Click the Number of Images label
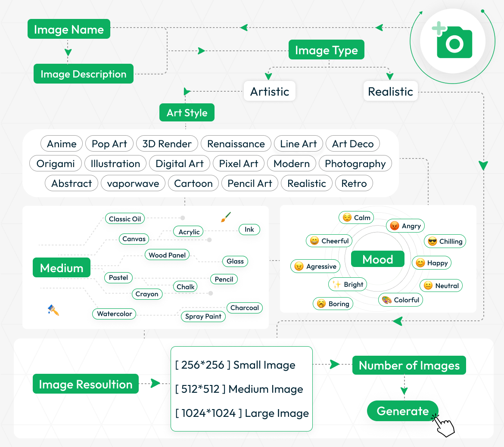This screenshot has height=447, width=504. tap(409, 365)
